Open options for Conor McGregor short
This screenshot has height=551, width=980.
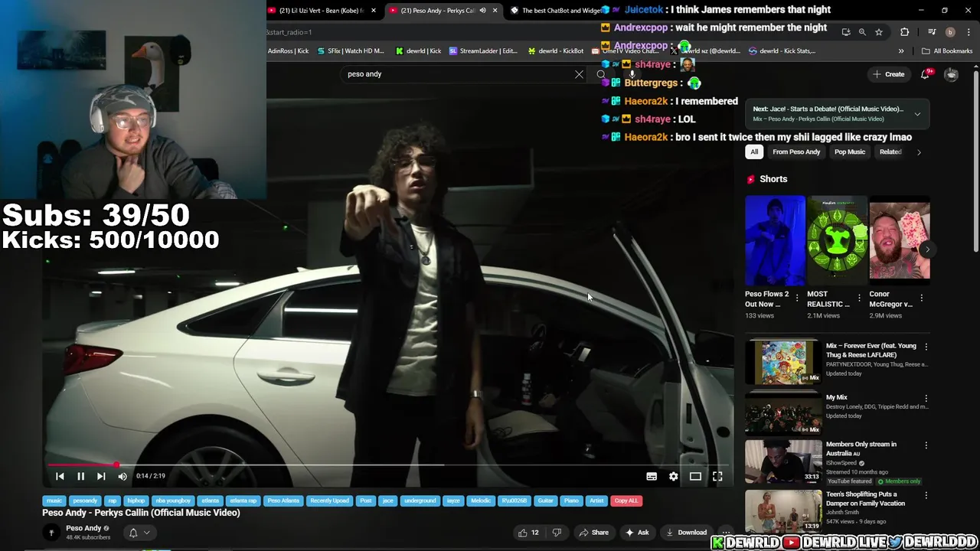(x=922, y=298)
